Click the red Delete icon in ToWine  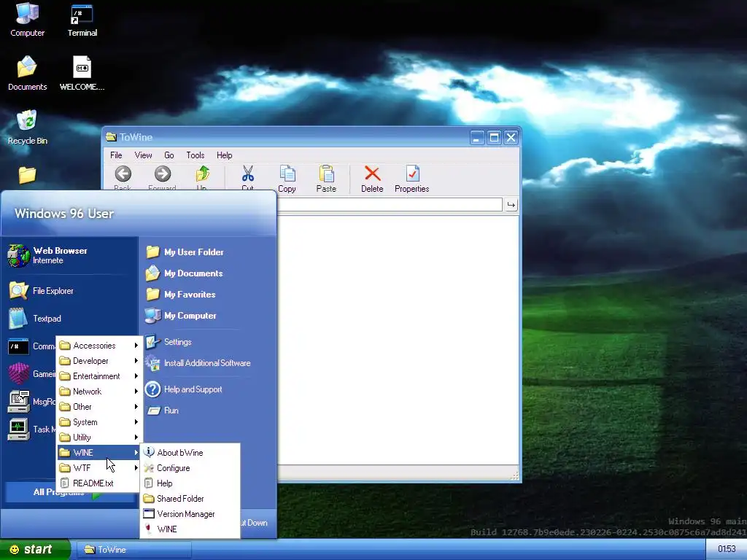[x=372, y=179]
